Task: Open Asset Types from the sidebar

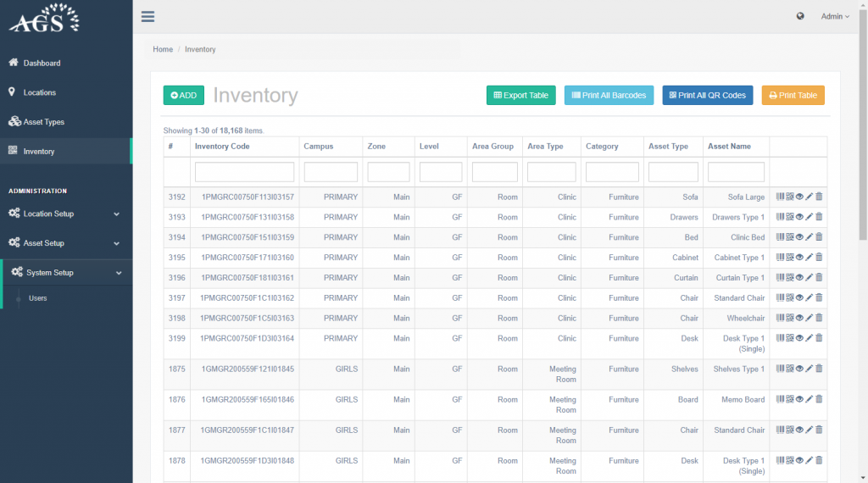Action: 43,122
